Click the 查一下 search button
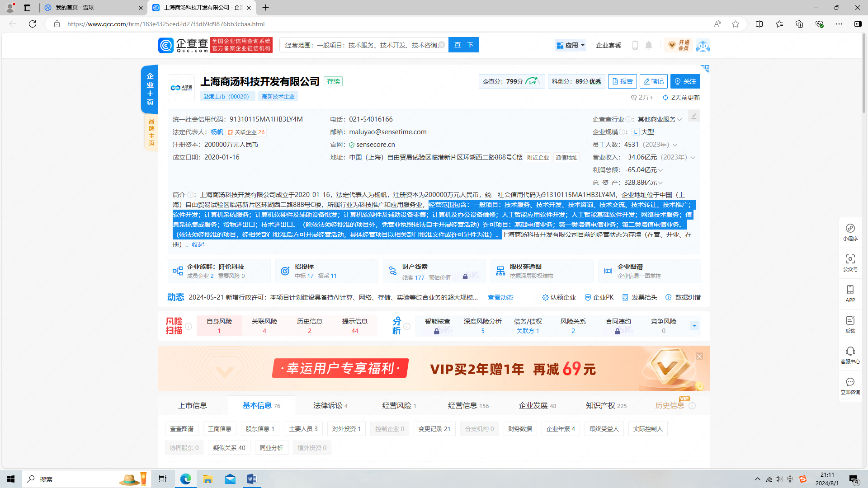This screenshot has height=488, width=868. (464, 45)
